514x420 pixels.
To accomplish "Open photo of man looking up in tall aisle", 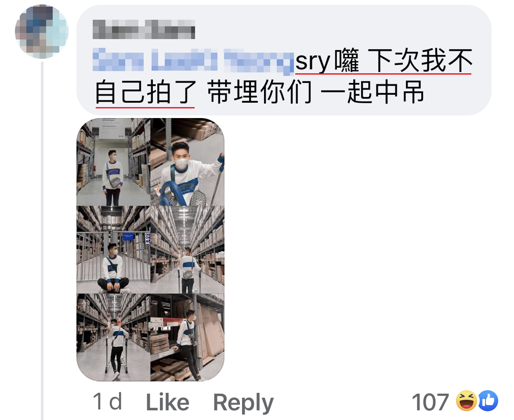I will click(188, 250).
